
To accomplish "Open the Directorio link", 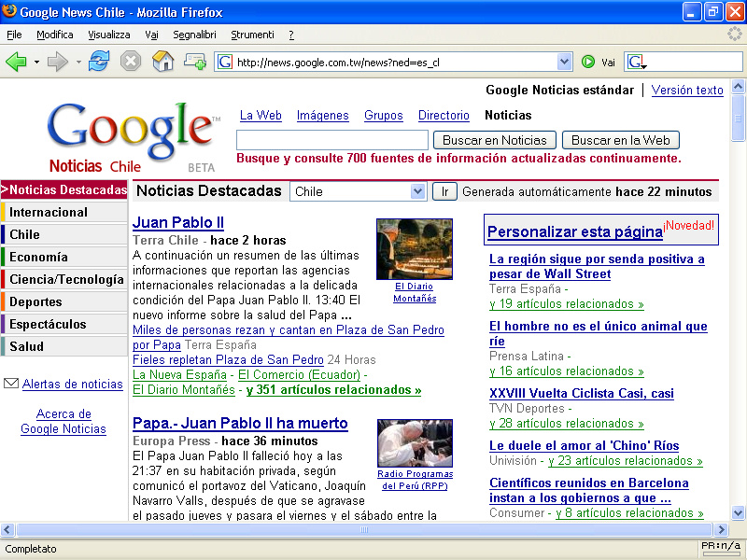I will pyautogui.click(x=444, y=115).
